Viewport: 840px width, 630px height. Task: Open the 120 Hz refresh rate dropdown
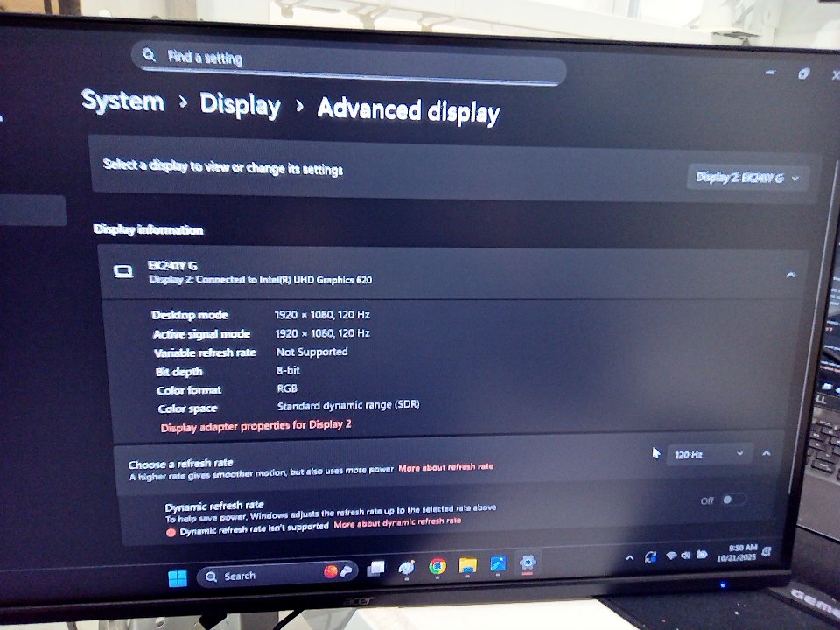709,455
